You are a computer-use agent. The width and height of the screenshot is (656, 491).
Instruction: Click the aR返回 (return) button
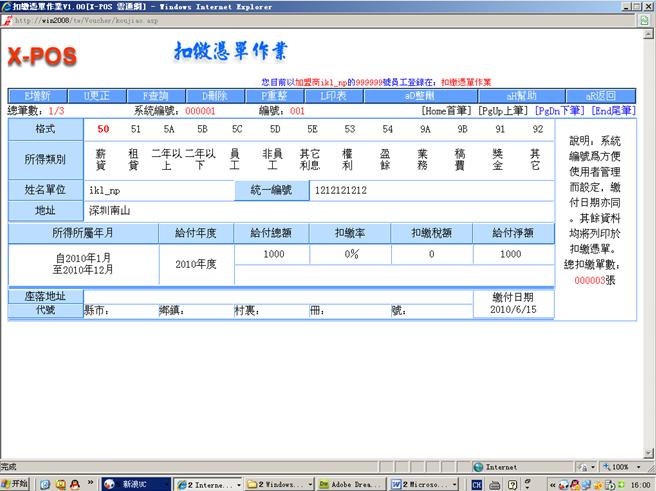coord(600,94)
